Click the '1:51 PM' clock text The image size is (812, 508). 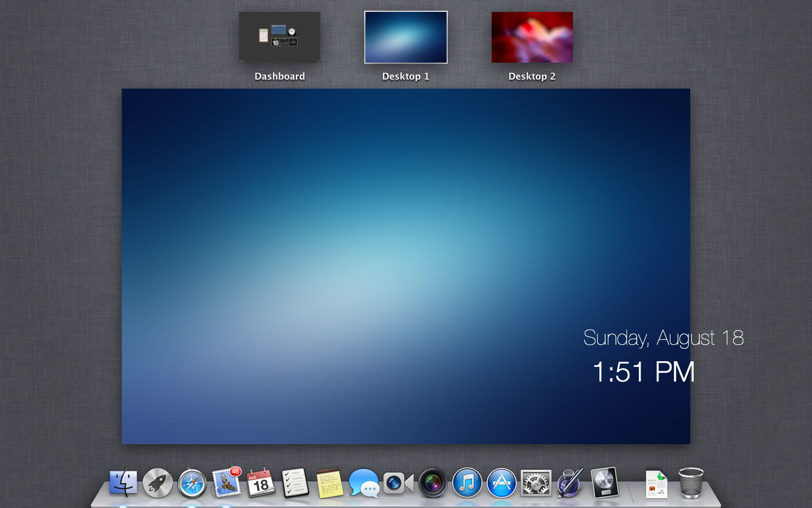tap(644, 372)
